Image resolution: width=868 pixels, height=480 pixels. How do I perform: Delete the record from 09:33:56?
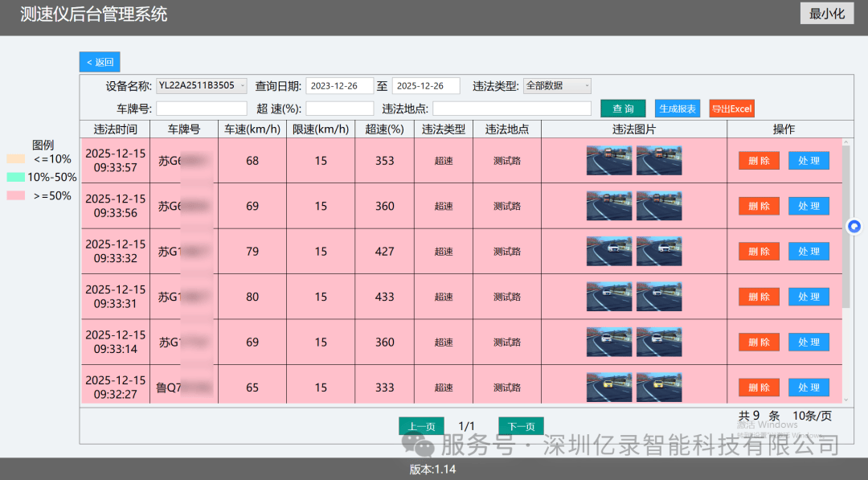click(759, 206)
